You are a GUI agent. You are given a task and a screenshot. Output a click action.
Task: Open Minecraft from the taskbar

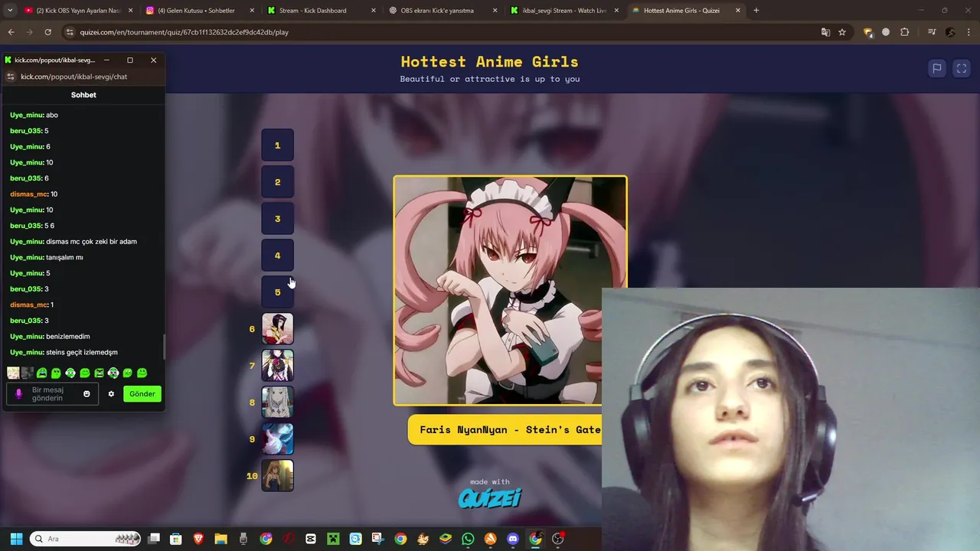(x=333, y=539)
